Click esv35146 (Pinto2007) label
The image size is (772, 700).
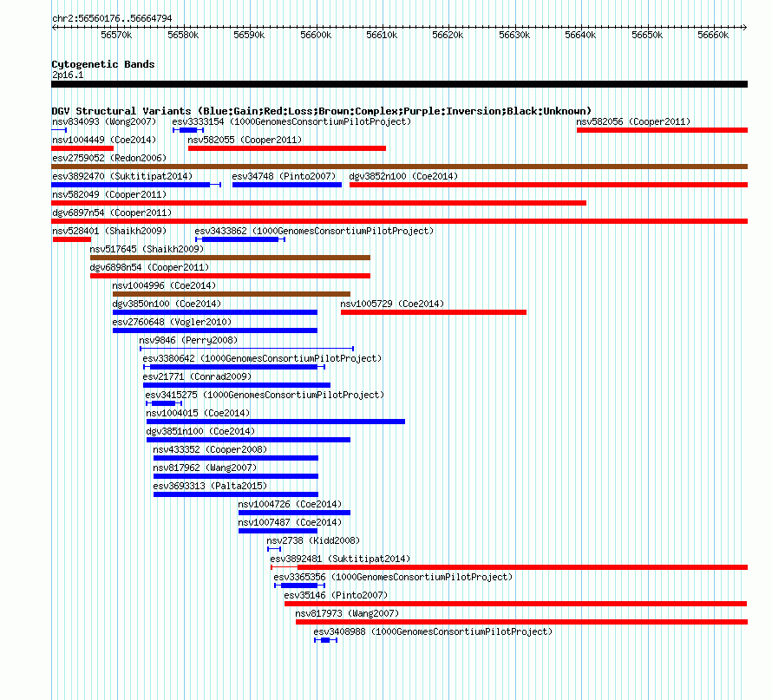coord(336,595)
